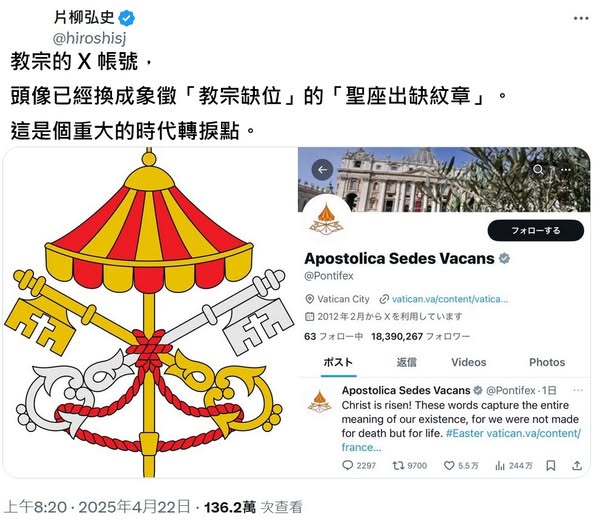Screen dimensions: 600x521
Task: Click the blue verified badge beside 片柳弘史
Action: (126, 18)
